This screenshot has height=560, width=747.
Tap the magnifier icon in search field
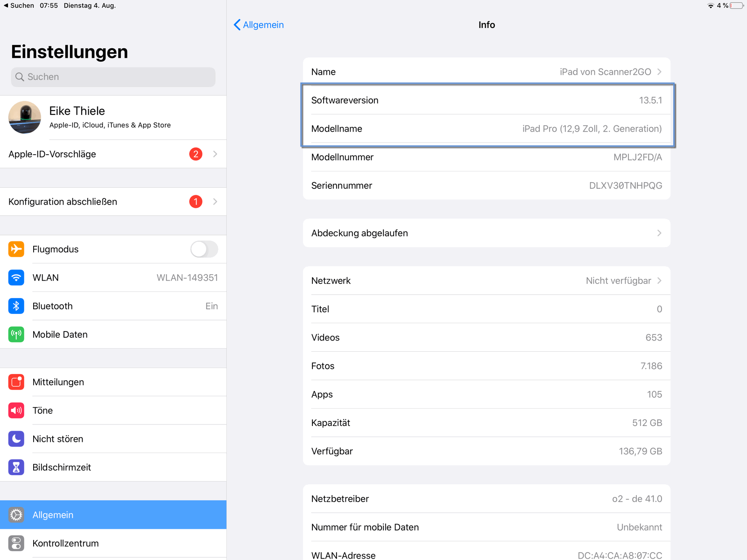(20, 77)
